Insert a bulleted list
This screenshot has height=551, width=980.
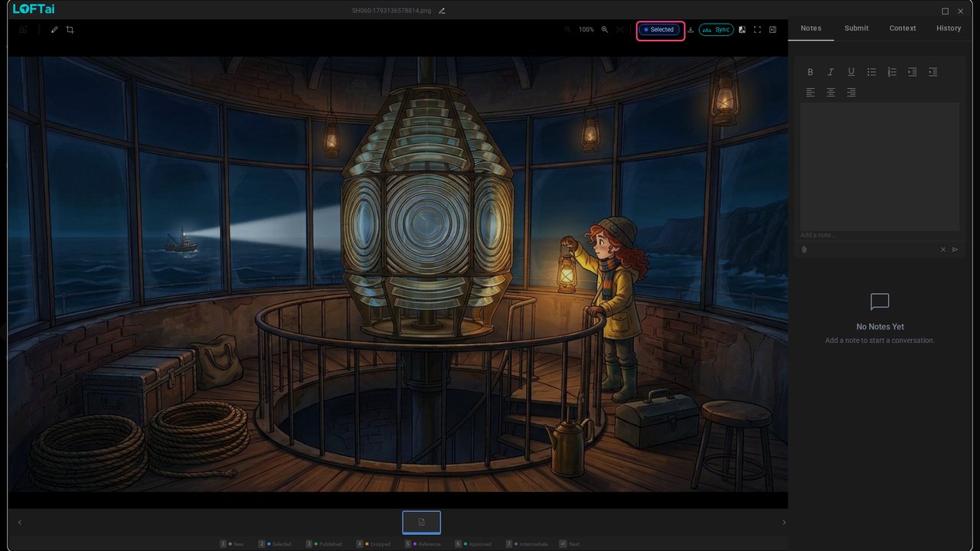click(x=871, y=72)
